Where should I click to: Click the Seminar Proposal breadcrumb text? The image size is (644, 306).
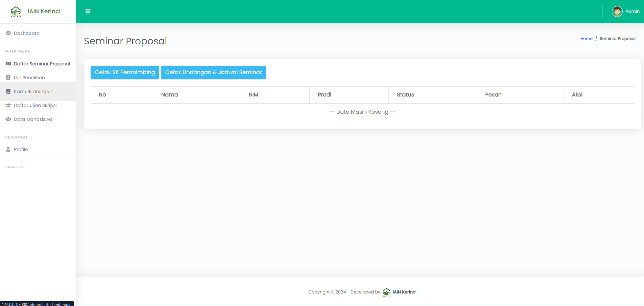(x=617, y=39)
